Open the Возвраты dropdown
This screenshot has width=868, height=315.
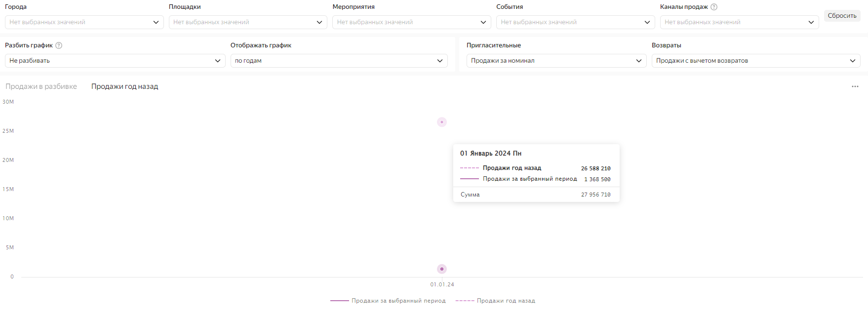(756, 61)
